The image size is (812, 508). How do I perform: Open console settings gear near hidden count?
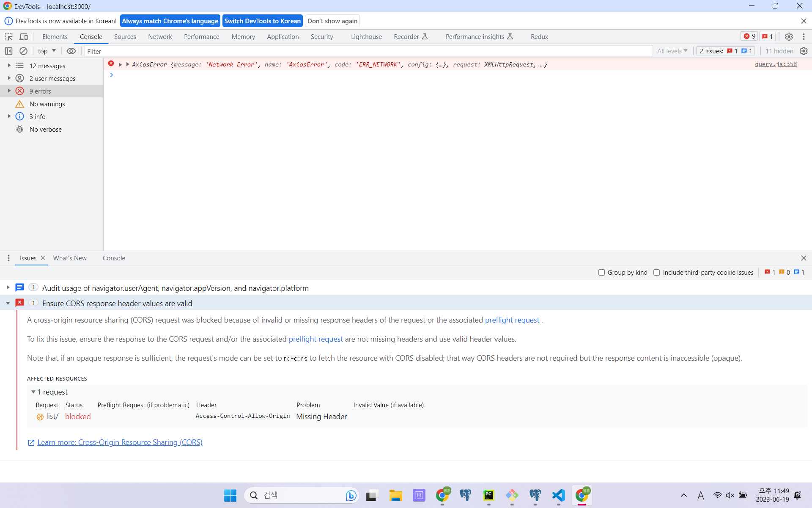[804, 51]
